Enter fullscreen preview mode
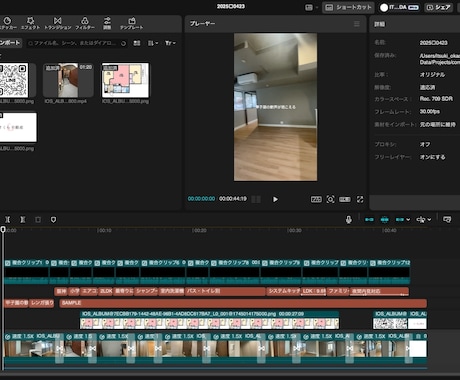460x380 pixels. point(360,199)
